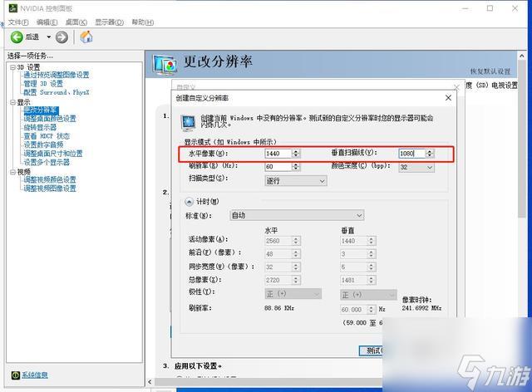
Task: Click the 刷新率 (Hz) input field
Action: click(278, 166)
